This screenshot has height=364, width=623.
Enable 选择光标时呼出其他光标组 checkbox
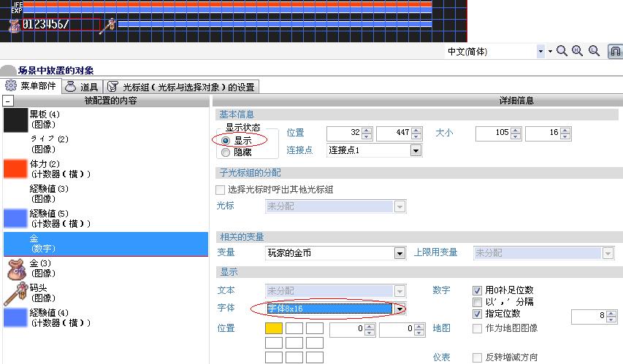[220, 190]
